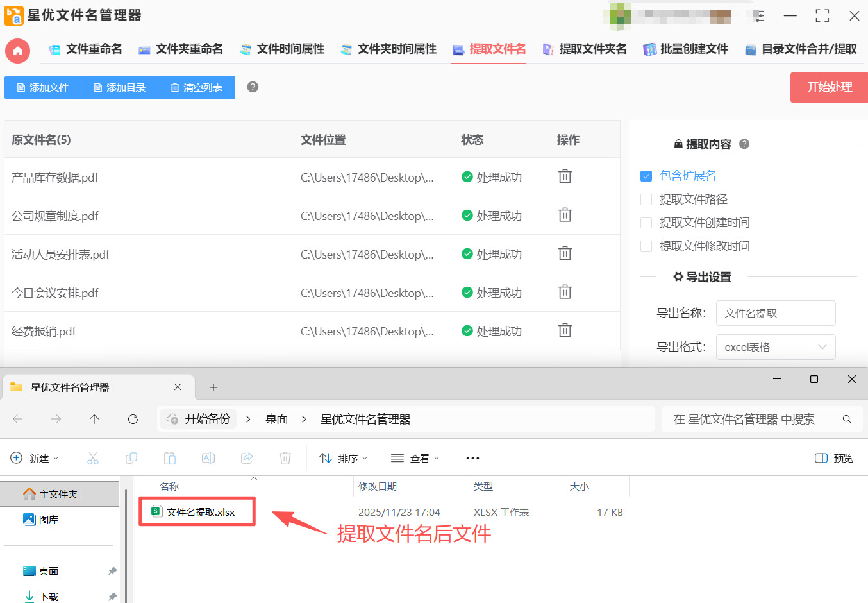868x603 pixels.
Task: Switch to the 批量创建文件 tab
Action: 685,48
